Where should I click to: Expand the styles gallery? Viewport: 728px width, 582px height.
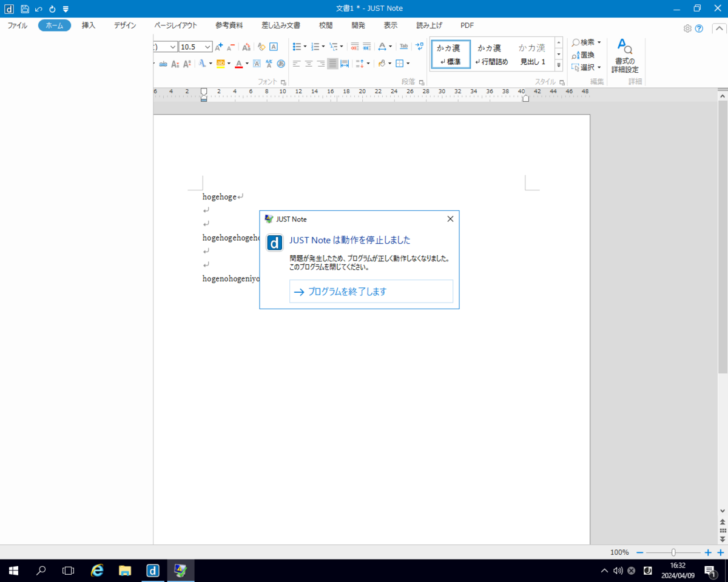coord(559,65)
